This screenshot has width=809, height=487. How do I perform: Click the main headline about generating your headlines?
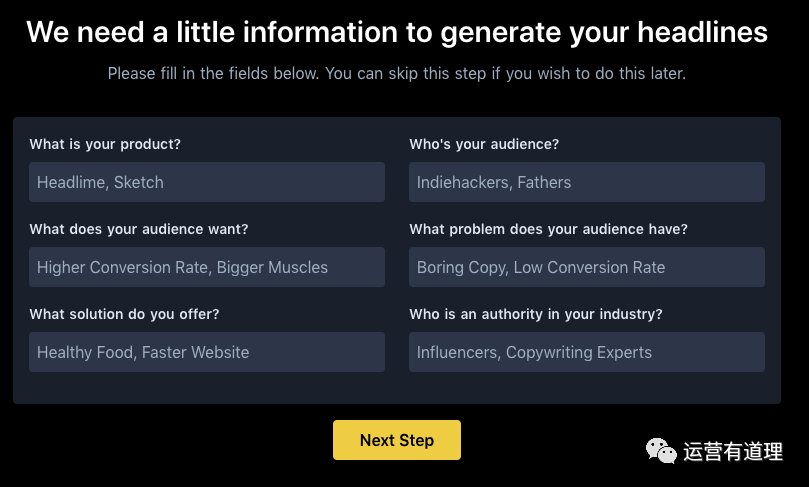397,33
